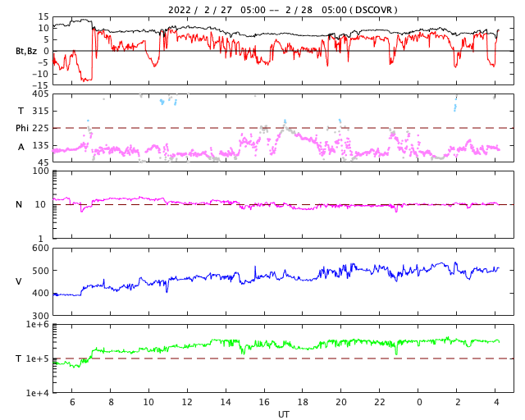Click the "18" hour label on UT axis

click(x=303, y=402)
